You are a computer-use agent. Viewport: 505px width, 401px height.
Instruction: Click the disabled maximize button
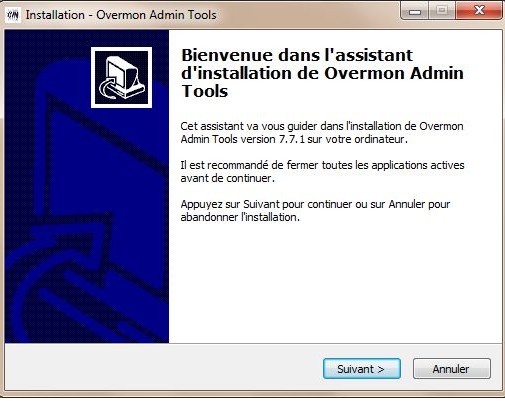click(x=442, y=11)
